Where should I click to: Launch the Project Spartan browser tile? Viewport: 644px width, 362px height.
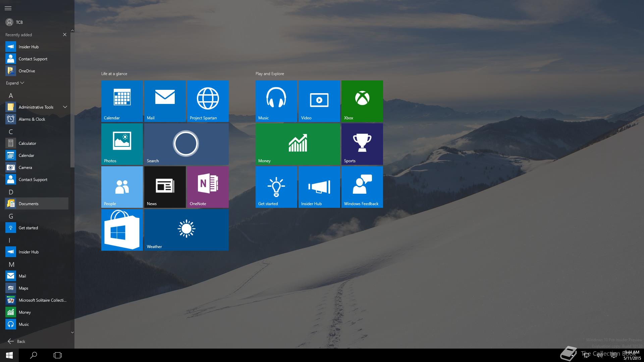tap(208, 101)
